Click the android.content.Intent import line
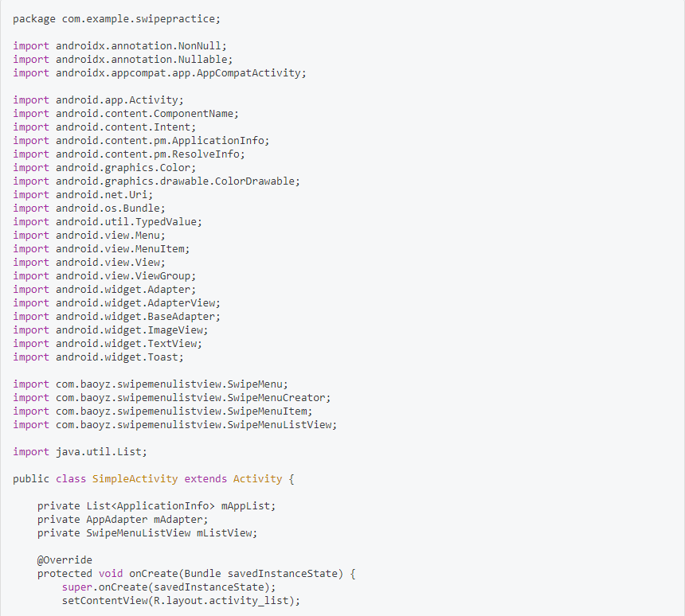 [104, 127]
